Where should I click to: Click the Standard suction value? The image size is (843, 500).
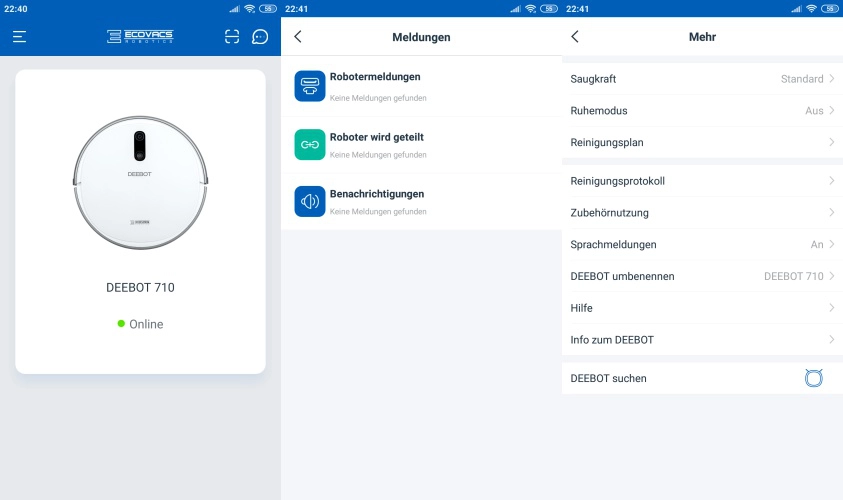(802, 78)
